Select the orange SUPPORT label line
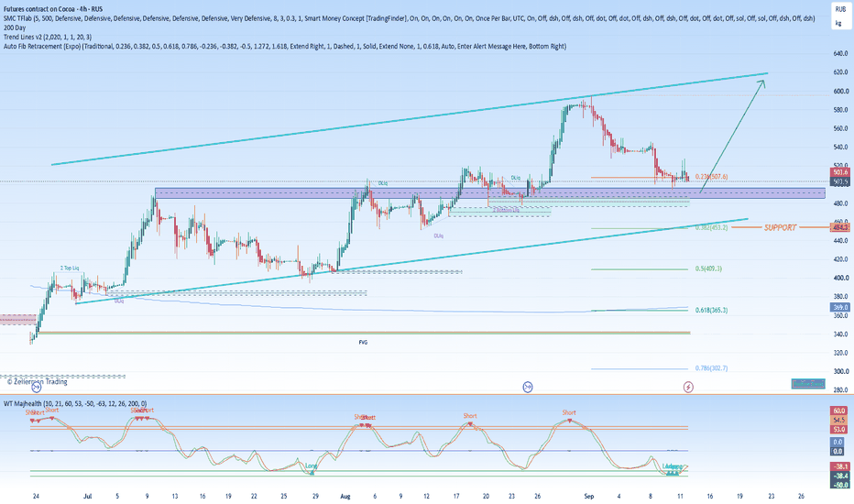Screen dimensions: 854x504 pyautogui.click(x=780, y=227)
